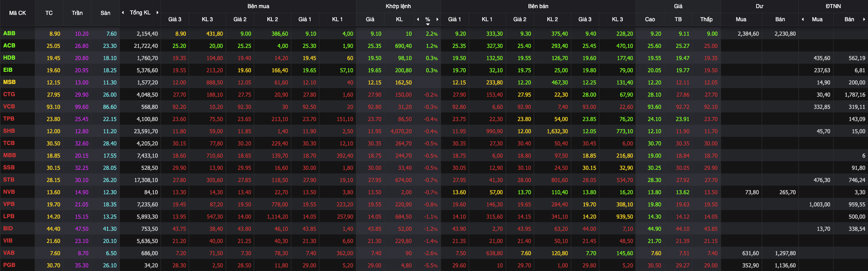The height and width of the screenshot is (271, 868).
Task: Click LPB sell volume 939,50
Action: 625,217
